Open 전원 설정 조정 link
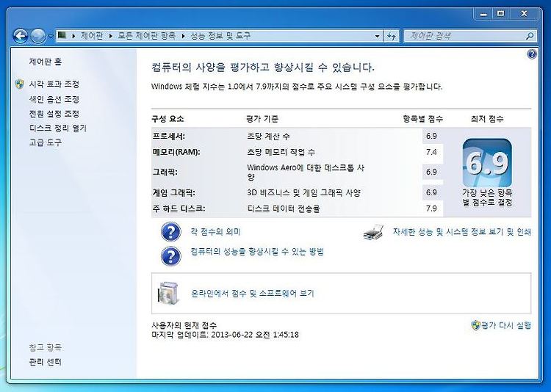Screen dimensions: 551x392 [54, 114]
